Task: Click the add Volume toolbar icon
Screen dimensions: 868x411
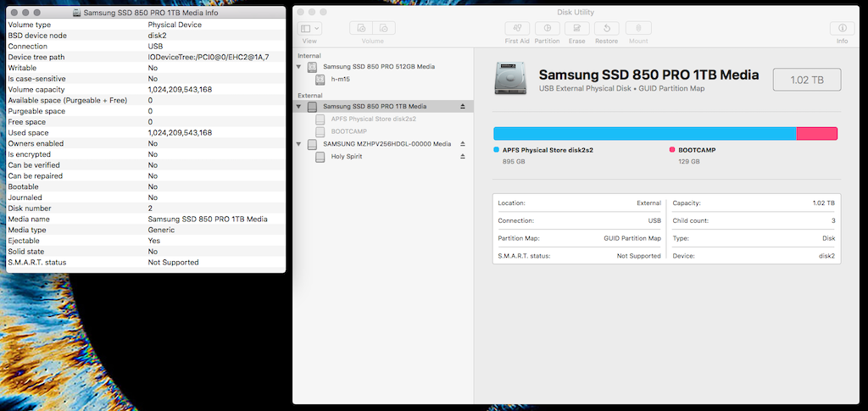Action: (361, 28)
